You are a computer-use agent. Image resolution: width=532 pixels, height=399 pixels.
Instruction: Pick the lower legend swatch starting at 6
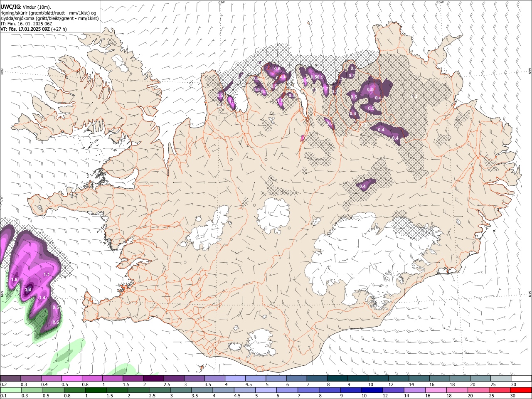tap(287, 390)
